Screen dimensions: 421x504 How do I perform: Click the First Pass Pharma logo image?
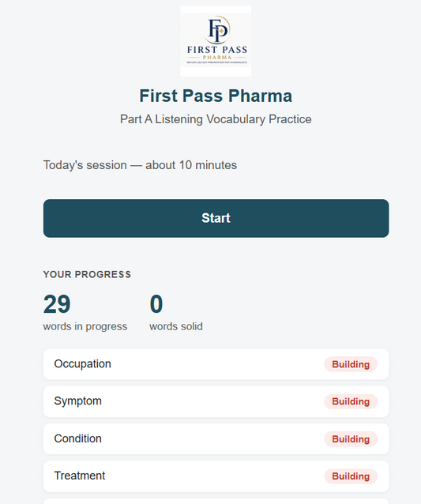click(216, 41)
